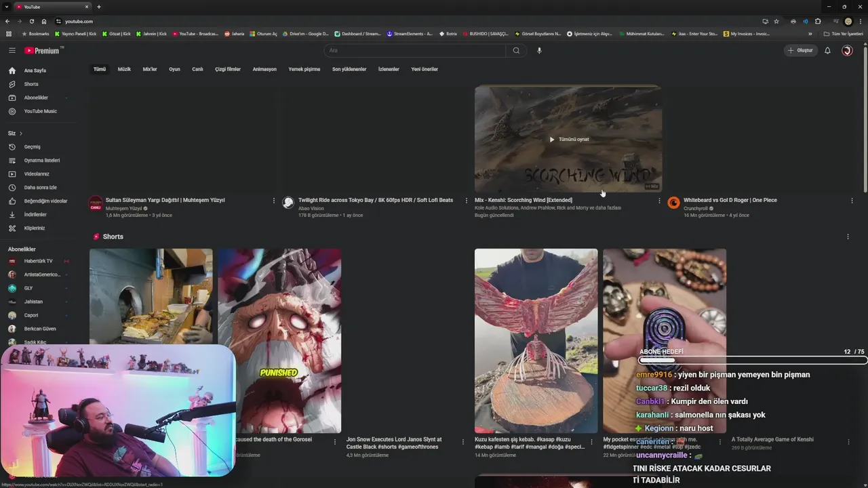Image resolution: width=868 pixels, height=488 pixels.
Task: Open Chrome home page button
Action: click(44, 21)
